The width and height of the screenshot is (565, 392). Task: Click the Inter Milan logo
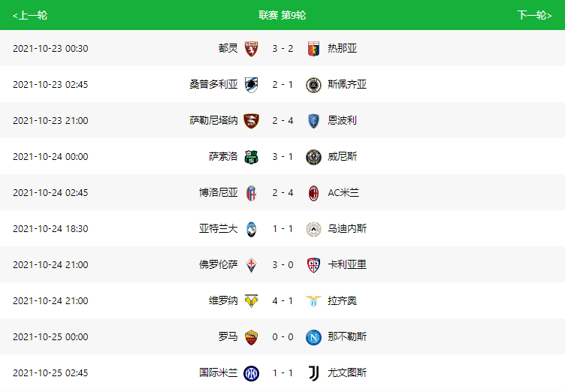[251, 373]
